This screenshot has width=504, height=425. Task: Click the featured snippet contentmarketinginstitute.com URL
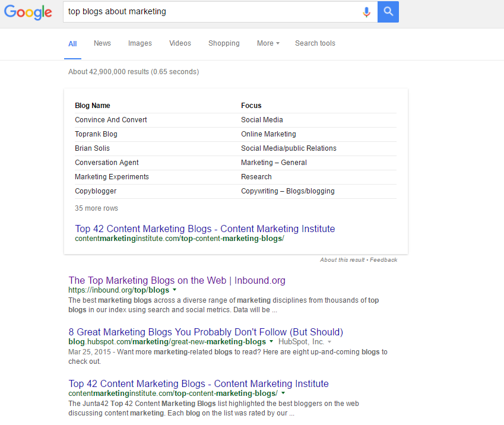pyautogui.click(x=179, y=239)
